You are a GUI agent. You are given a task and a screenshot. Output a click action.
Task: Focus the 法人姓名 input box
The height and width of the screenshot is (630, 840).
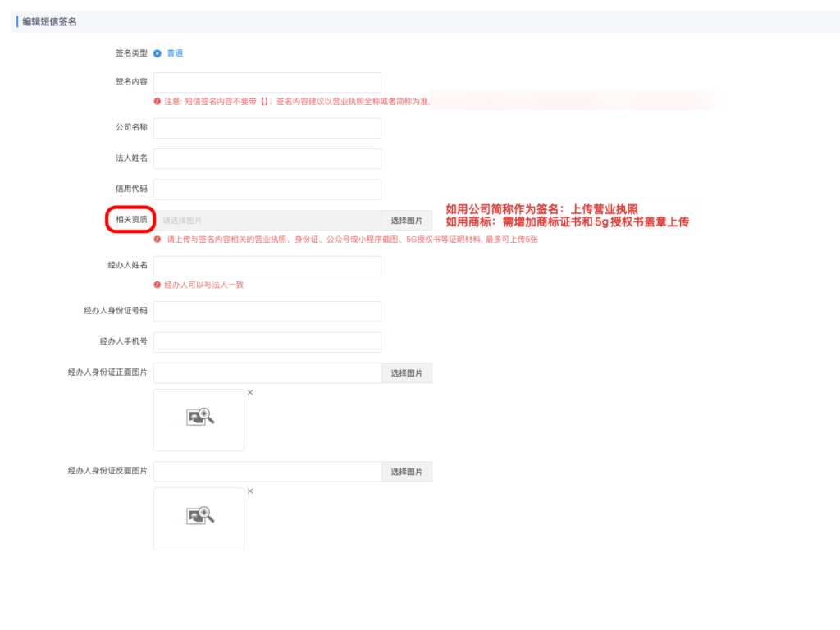[267, 159]
